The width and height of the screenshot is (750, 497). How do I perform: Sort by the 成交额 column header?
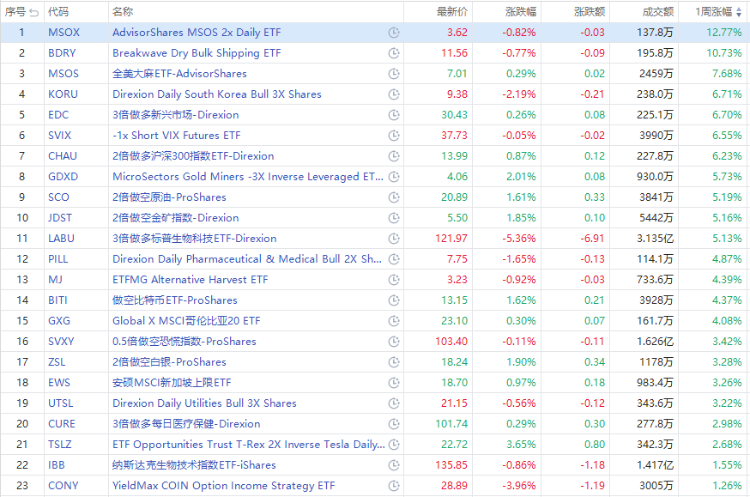pyautogui.click(x=658, y=12)
